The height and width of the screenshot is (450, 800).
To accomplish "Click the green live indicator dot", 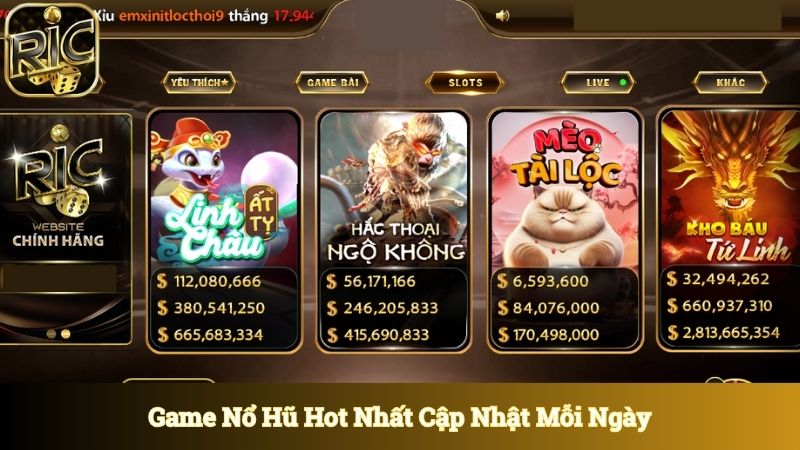I will 622,82.
